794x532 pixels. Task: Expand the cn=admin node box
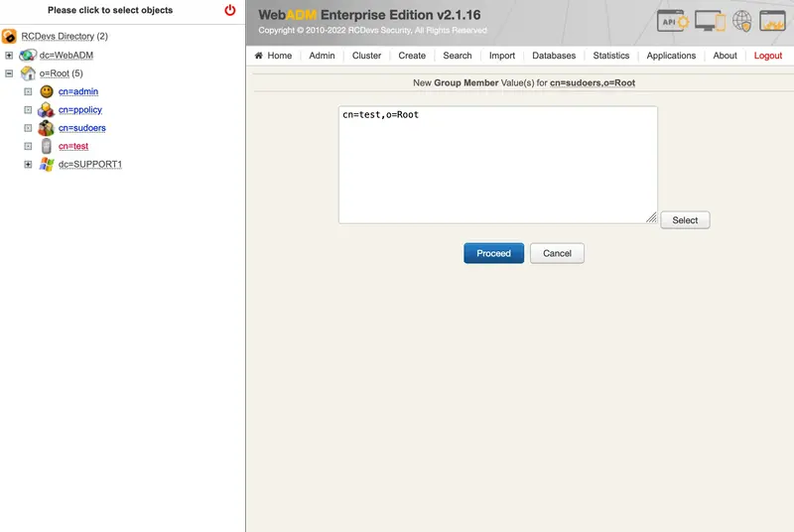[x=29, y=91]
